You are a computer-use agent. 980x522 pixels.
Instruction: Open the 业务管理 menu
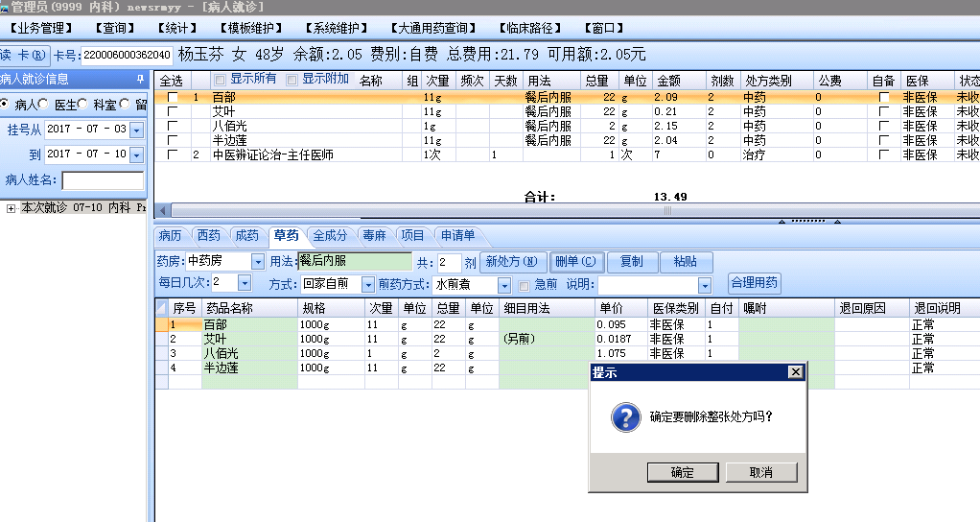41,28
